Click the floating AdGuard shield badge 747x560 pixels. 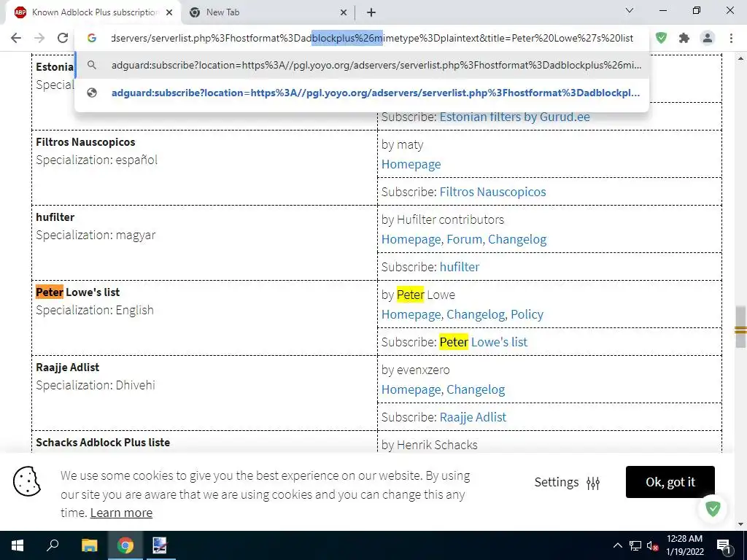pos(713,508)
